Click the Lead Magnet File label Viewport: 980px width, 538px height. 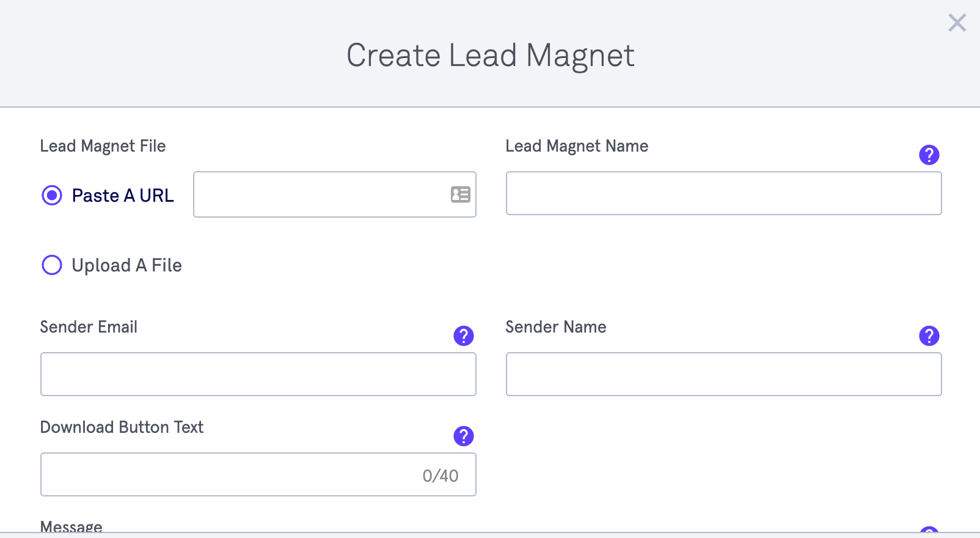tap(103, 146)
